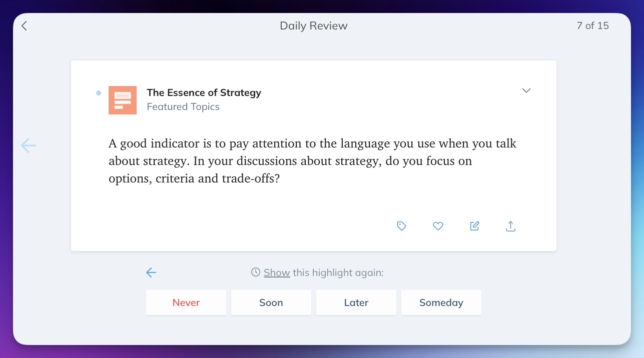
Task: Click the orange book cover thumbnail
Action: (123, 100)
